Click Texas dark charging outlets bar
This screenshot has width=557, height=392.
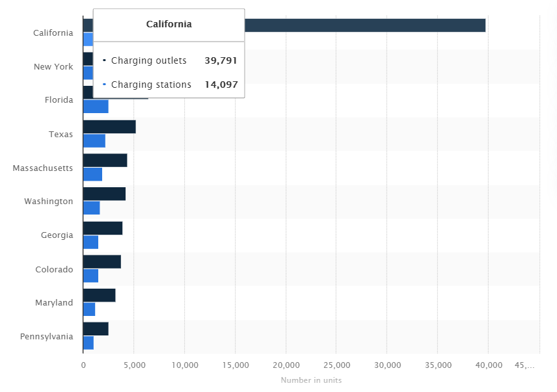click(x=109, y=127)
